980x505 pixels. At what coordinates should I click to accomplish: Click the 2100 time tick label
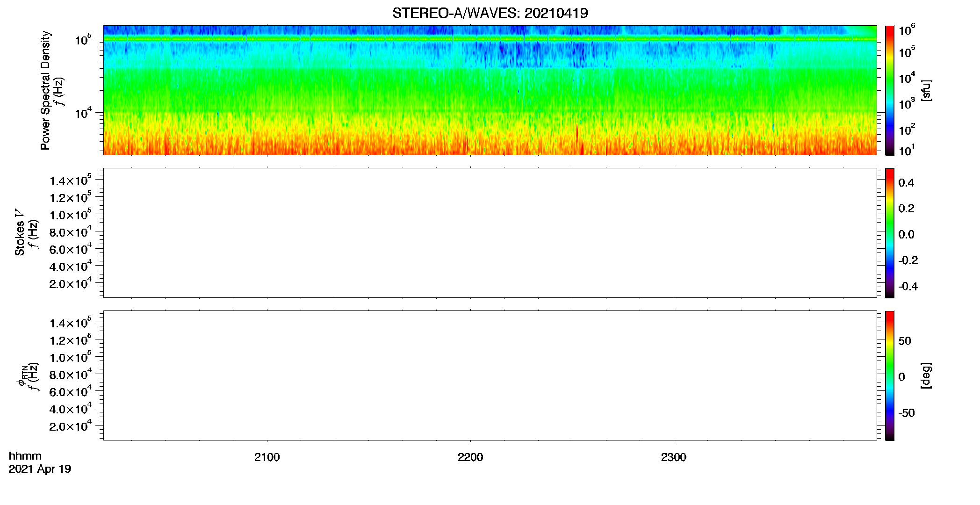[x=267, y=457]
